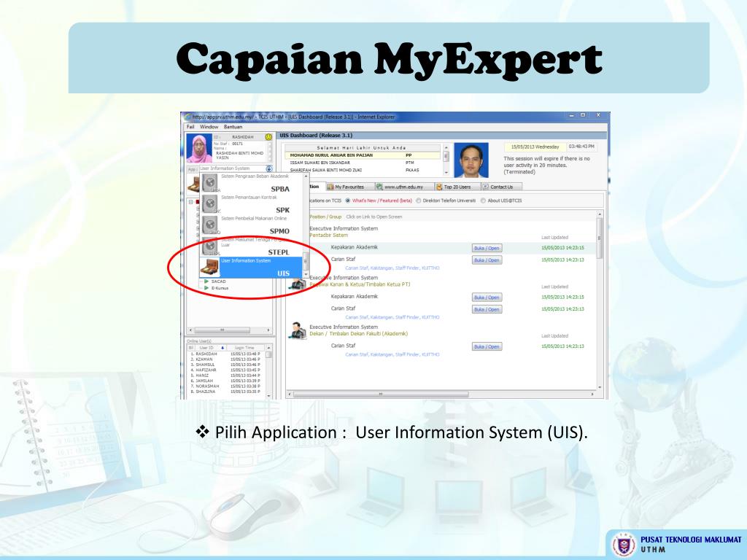
Task: Select online user HAFIZAHR row
Action: [227, 370]
